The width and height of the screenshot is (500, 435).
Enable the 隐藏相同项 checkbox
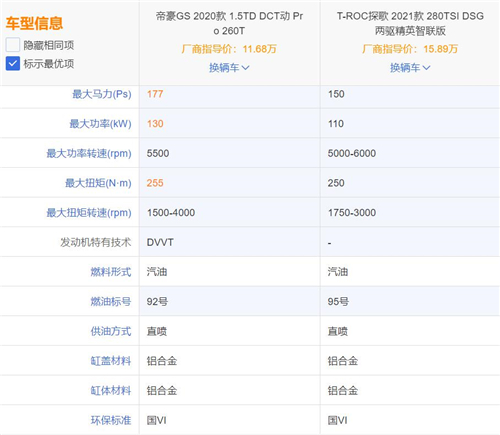[13, 45]
